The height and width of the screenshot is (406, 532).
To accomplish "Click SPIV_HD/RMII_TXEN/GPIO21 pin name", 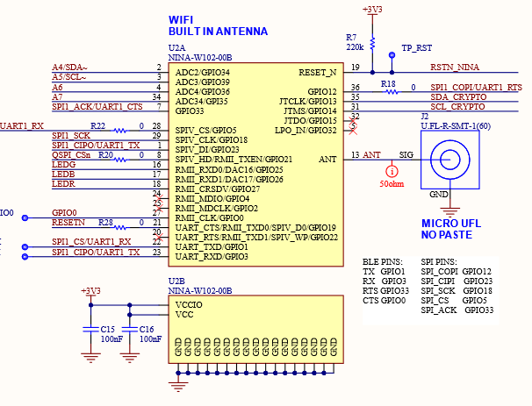I will [234, 160].
